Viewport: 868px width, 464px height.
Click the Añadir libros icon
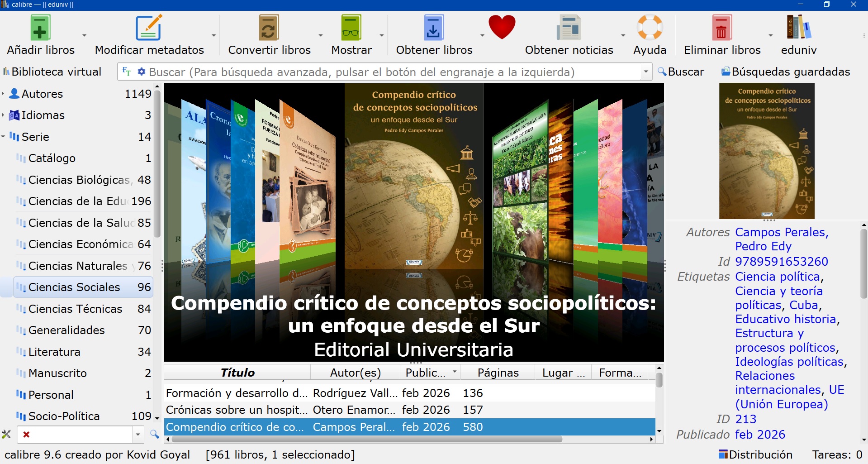(40, 28)
